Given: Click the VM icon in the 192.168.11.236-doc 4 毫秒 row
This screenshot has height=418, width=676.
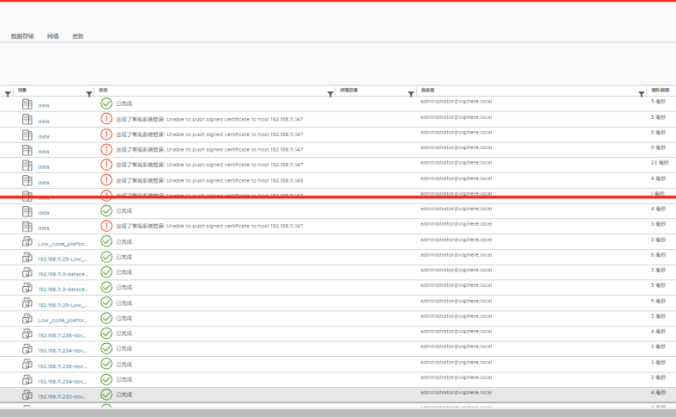Looking at the screenshot, I should (27, 334).
